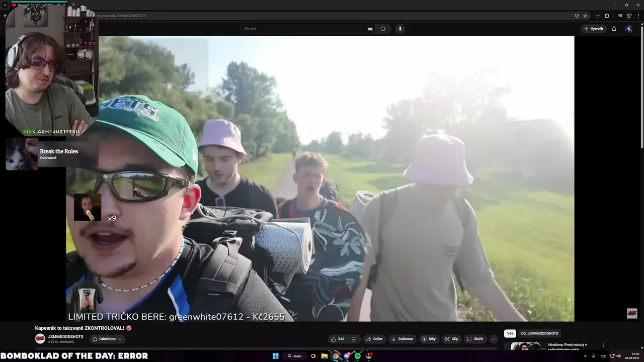Image resolution: width=644 pixels, height=362 pixels.
Task: Switch to Chrome in taskbar
Action: click(x=336, y=356)
